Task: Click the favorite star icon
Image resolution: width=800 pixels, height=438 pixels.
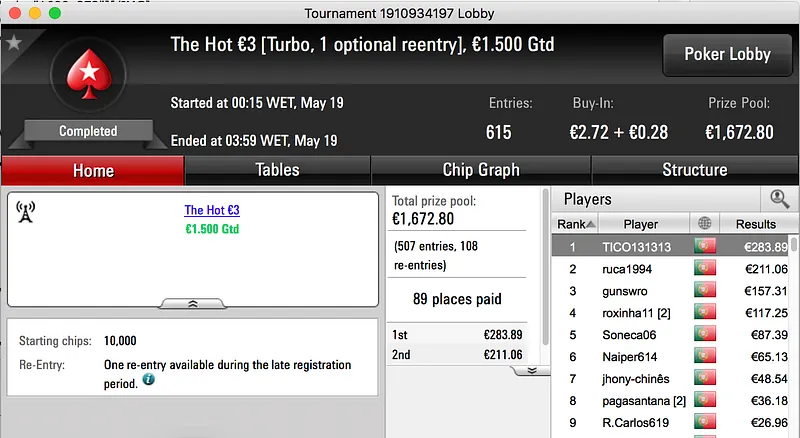Action: [x=13, y=43]
